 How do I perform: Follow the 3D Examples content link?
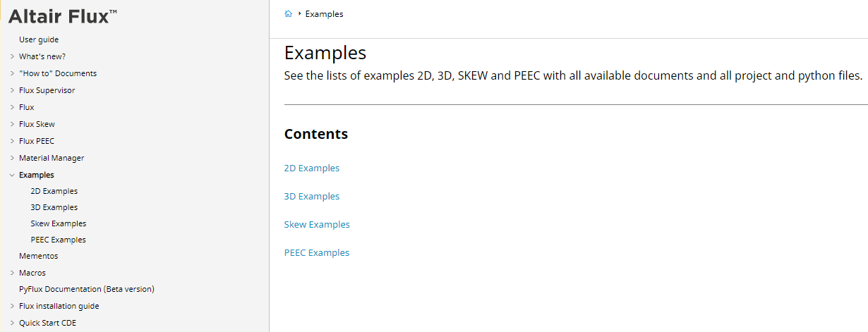point(312,197)
